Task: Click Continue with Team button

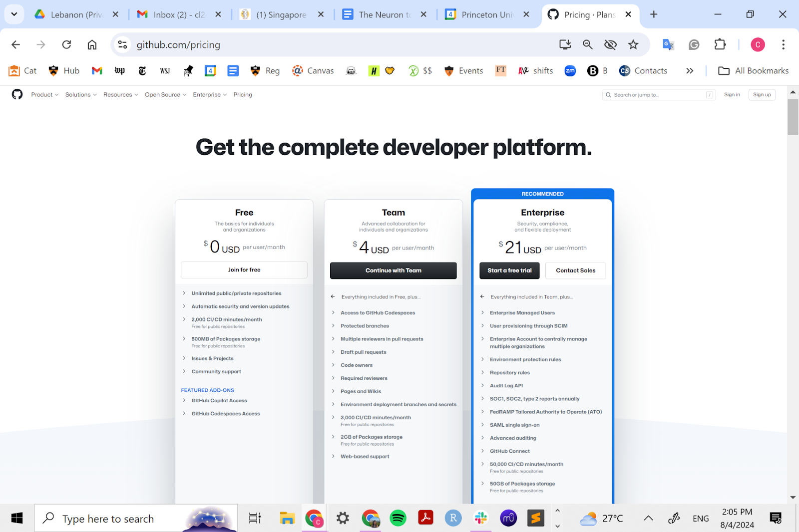Action: tap(394, 270)
